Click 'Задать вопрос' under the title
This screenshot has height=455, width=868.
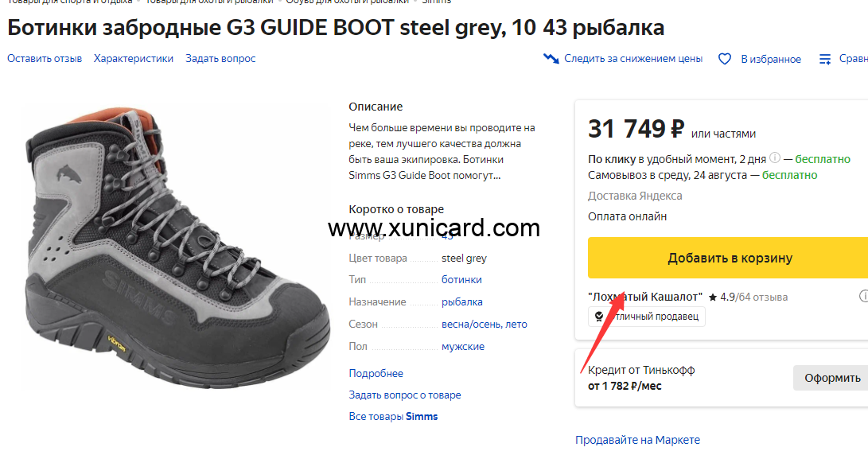(220, 59)
